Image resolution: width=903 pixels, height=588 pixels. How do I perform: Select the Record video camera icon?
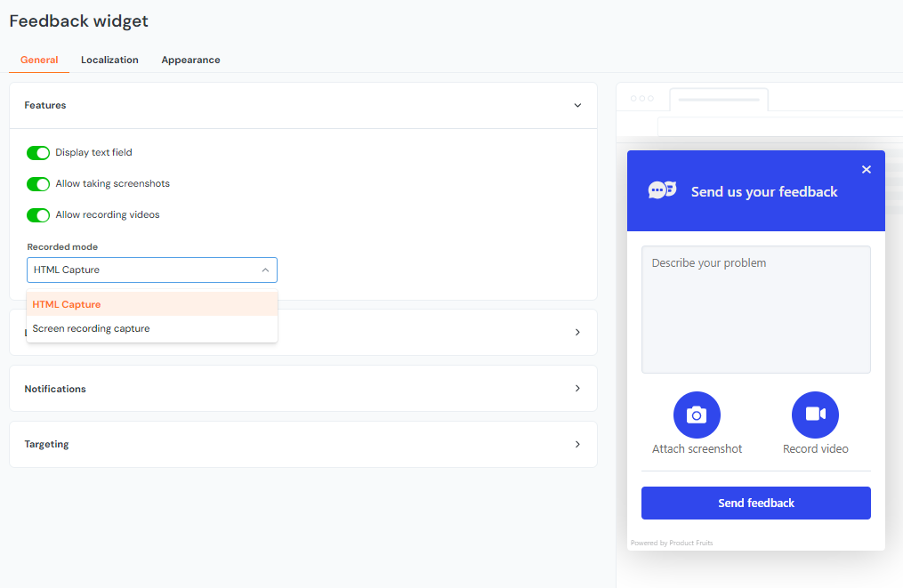pyautogui.click(x=815, y=415)
